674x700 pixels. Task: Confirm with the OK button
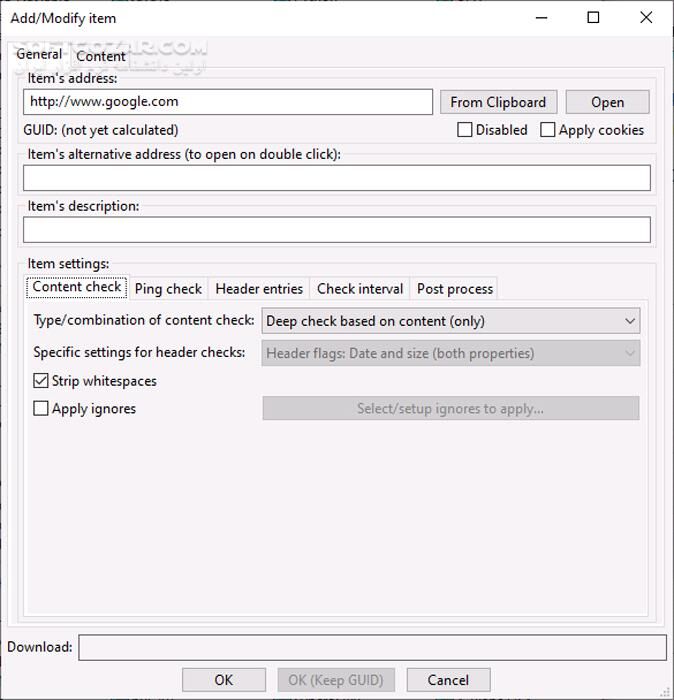pyautogui.click(x=224, y=680)
